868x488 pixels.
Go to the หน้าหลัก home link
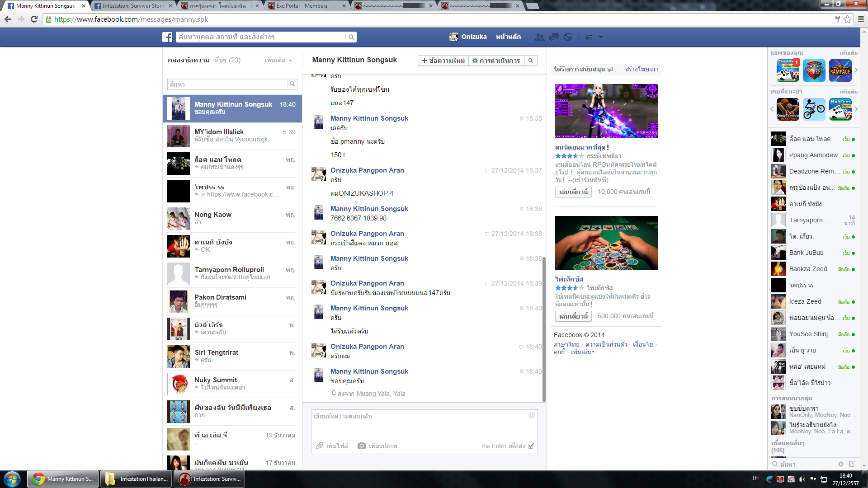tap(508, 37)
